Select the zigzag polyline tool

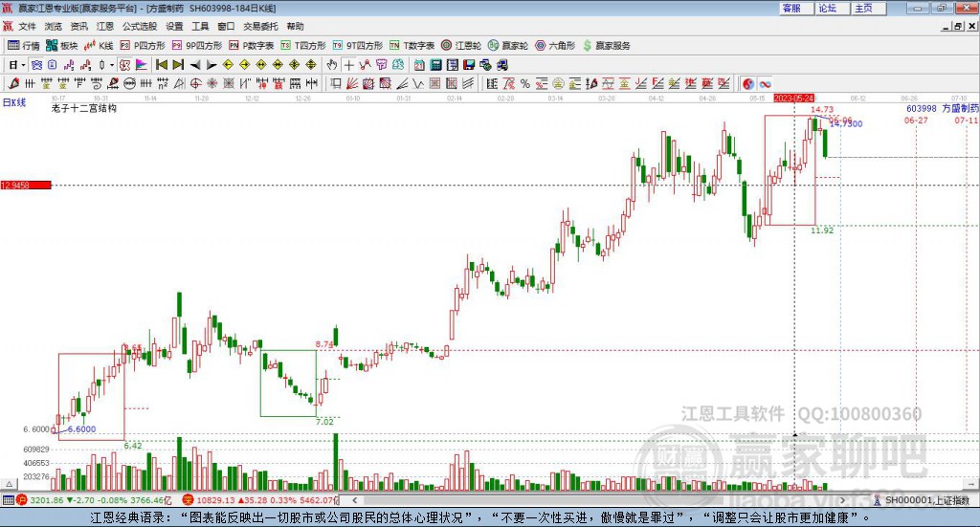point(365,65)
